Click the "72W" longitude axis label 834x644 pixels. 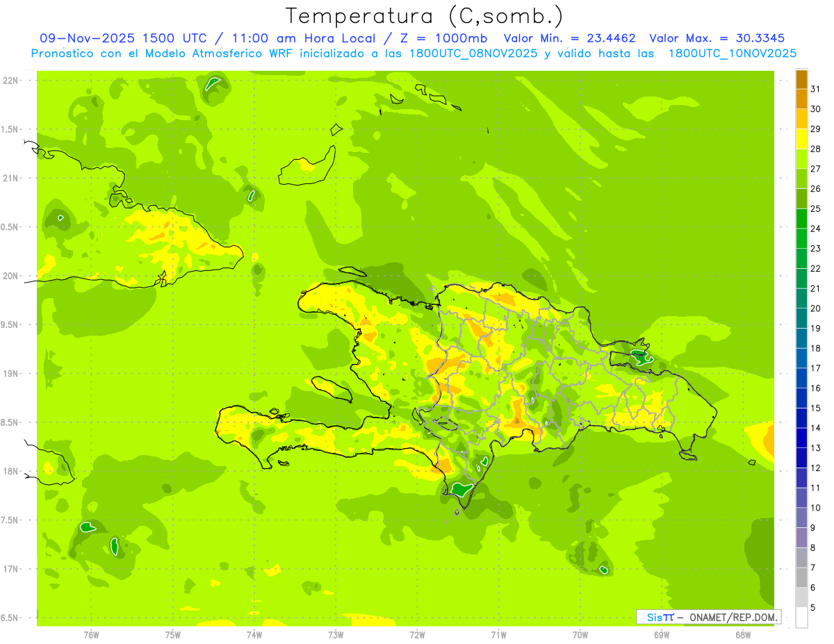pyautogui.click(x=417, y=634)
